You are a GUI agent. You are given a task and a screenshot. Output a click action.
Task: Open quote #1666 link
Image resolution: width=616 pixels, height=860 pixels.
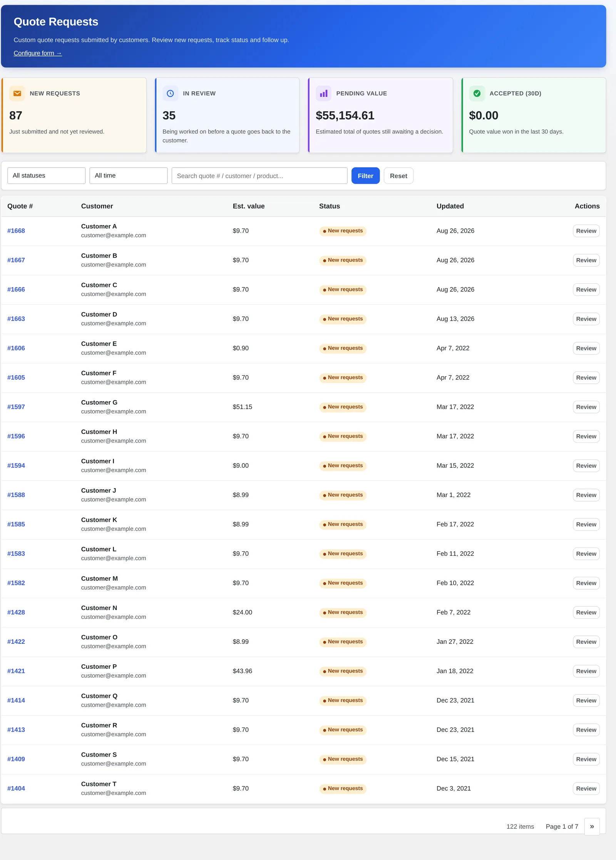tap(16, 289)
